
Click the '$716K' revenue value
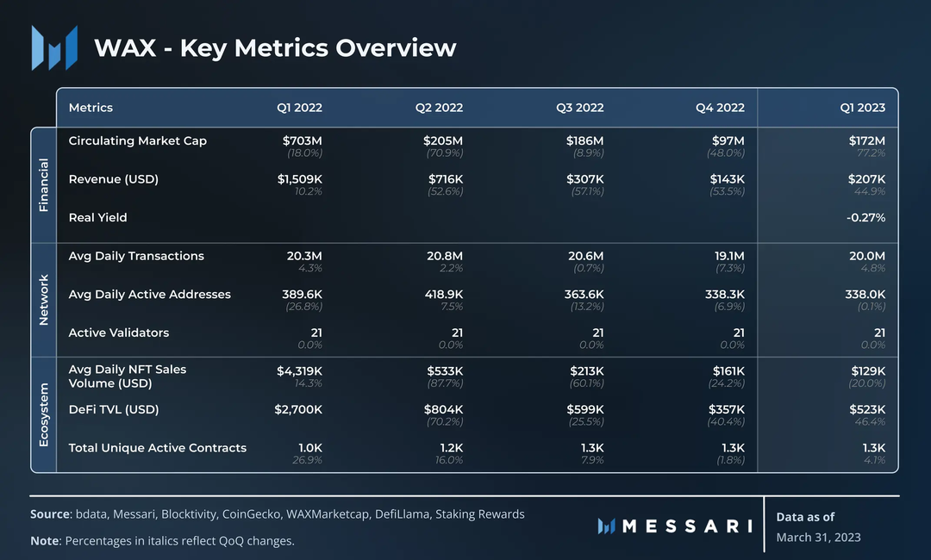click(446, 179)
